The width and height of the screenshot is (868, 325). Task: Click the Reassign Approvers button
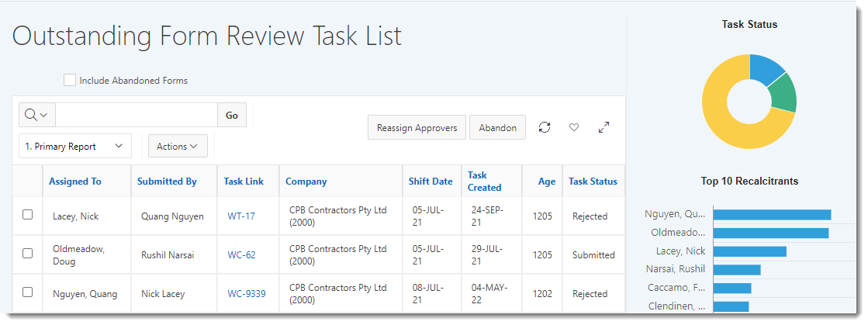coord(417,128)
